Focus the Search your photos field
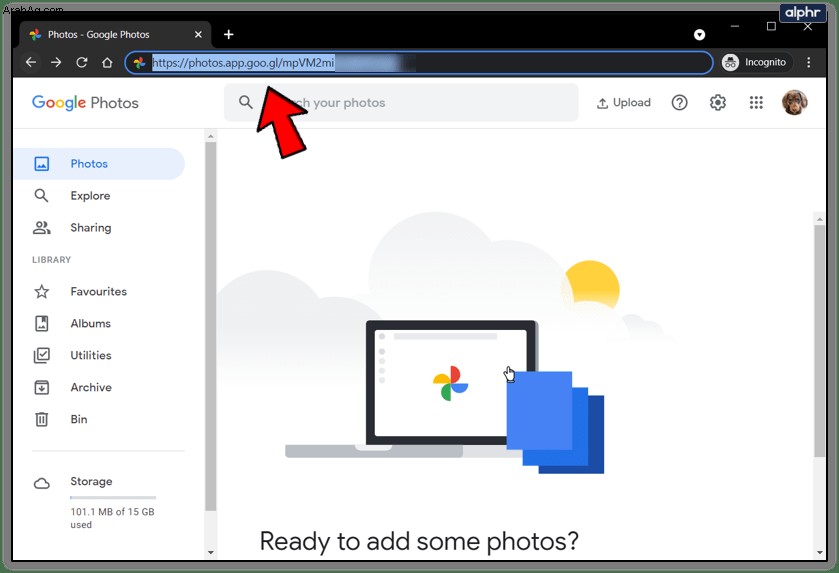Viewport: 839px width, 573px height. [401, 102]
